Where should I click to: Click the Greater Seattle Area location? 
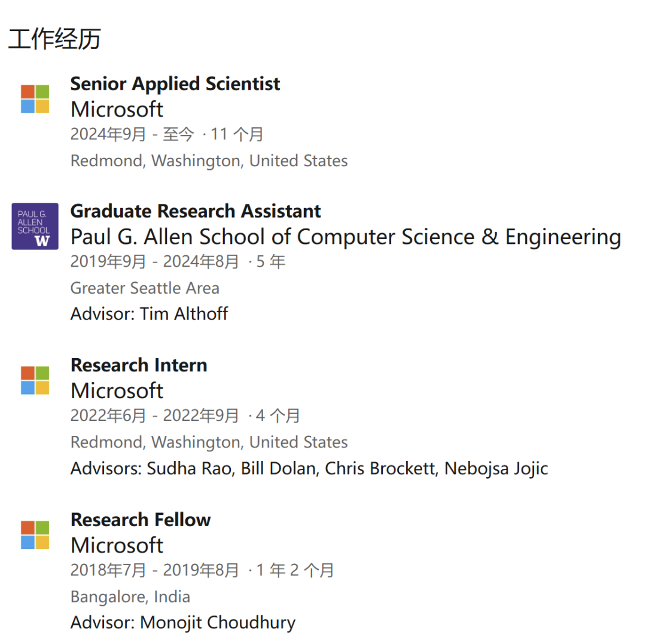pyautogui.click(x=145, y=288)
